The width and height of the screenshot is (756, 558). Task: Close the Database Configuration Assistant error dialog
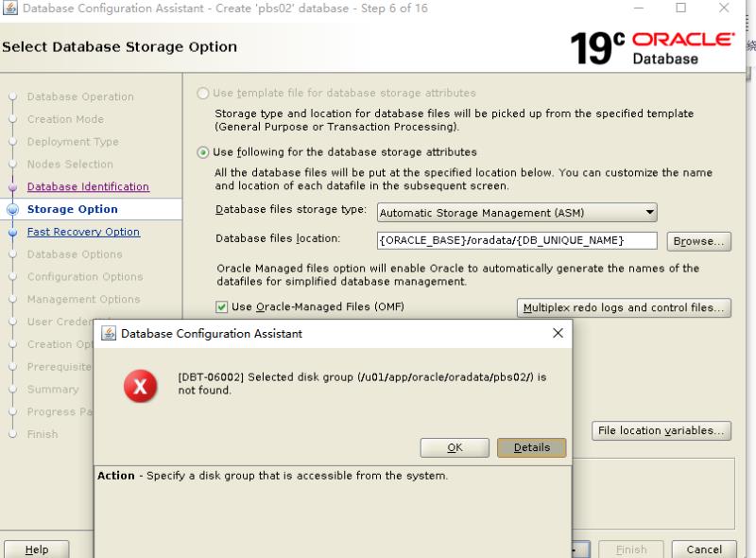coord(558,333)
